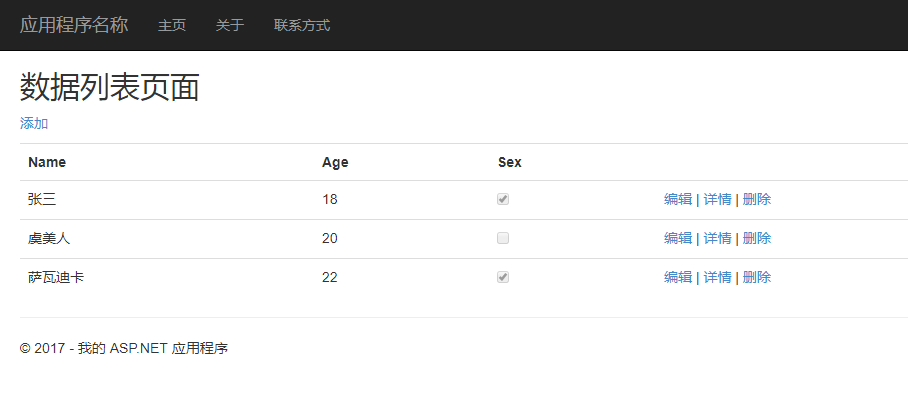Click the 应用程序名称 brand link
This screenshot has width=908, height=401.
point(74,25)
